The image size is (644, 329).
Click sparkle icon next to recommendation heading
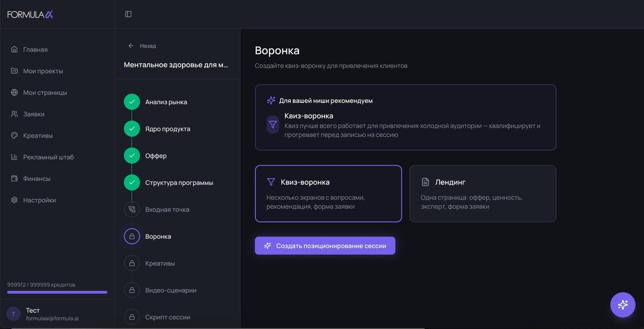[271, 101]
